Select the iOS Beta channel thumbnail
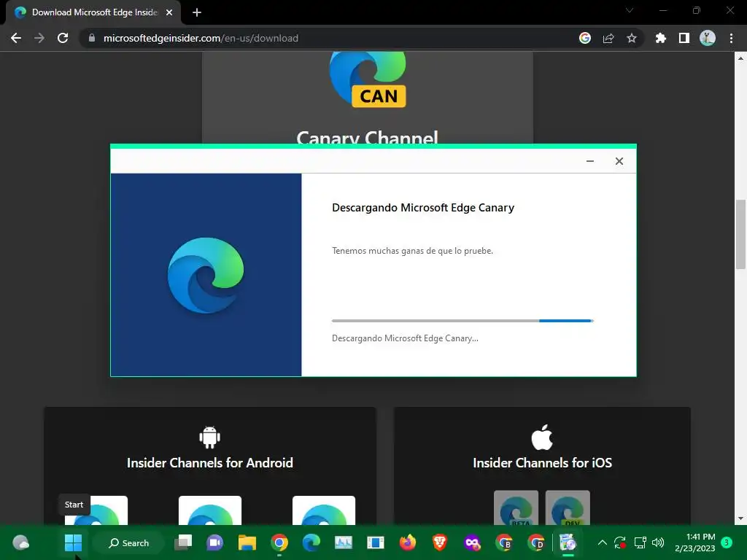747x560 pixels. pyautogui.click(x=516, y=508)
